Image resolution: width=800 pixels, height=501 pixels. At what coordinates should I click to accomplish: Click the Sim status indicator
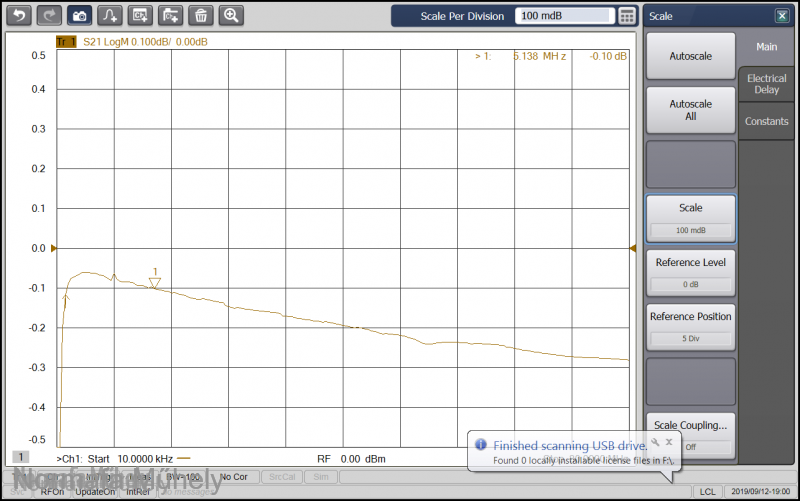point(321,477)
